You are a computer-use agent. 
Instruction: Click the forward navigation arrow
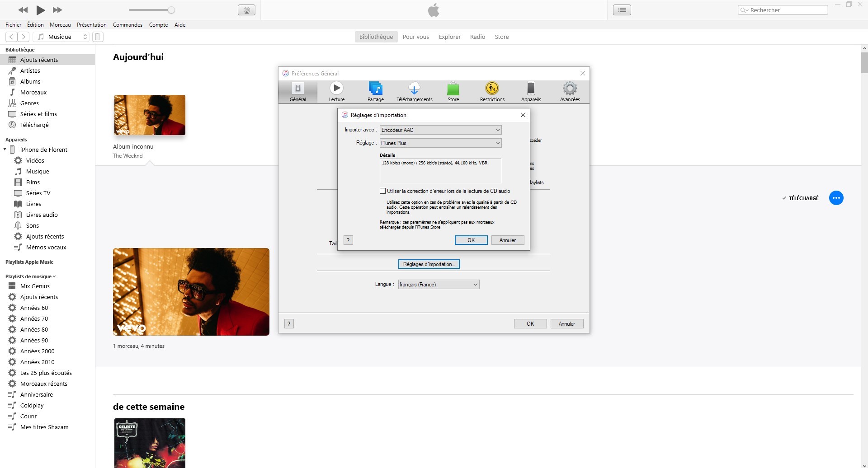point(24,37)
